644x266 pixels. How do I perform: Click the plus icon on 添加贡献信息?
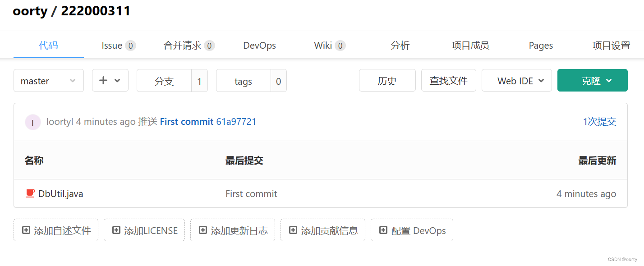[293, 230]
